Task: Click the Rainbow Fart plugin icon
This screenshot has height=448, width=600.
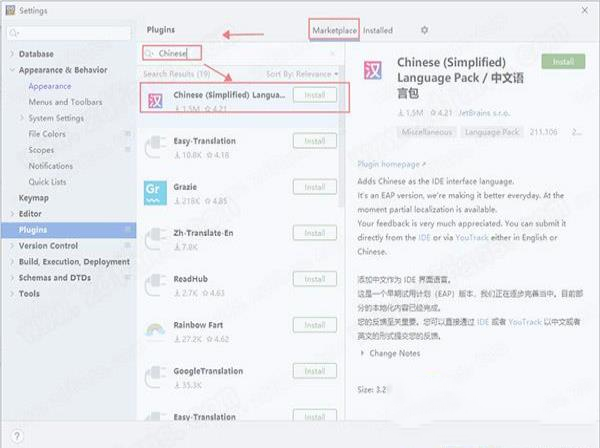Action: pyautogui.click(x=155, y=331)
